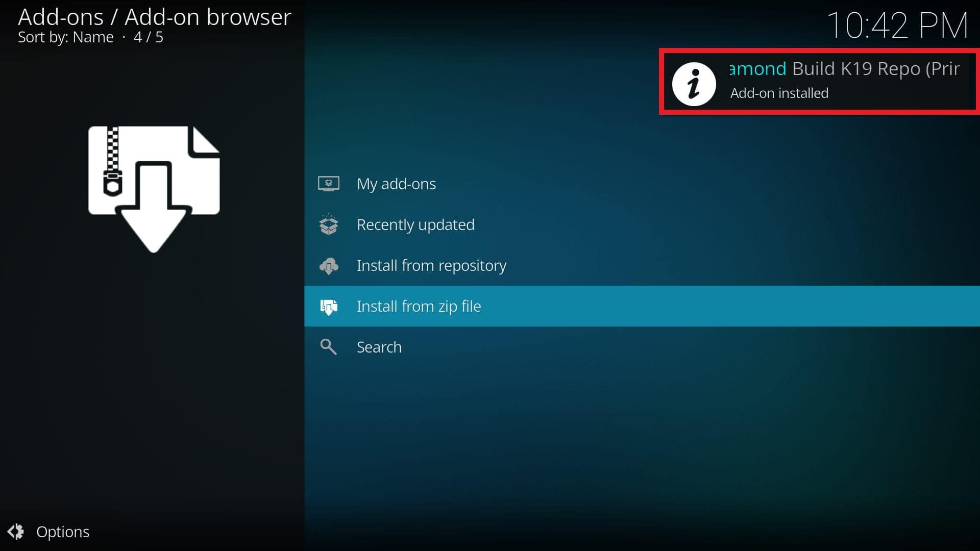This screenshot has width=980, height=551.
Task: Open the recently updated expander
Action: 415,224
